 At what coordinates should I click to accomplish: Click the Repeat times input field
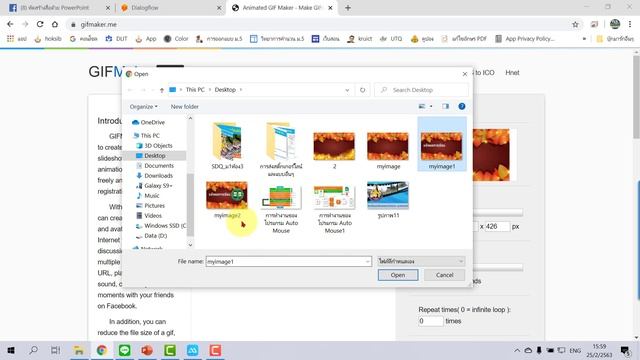pos(431,321)
